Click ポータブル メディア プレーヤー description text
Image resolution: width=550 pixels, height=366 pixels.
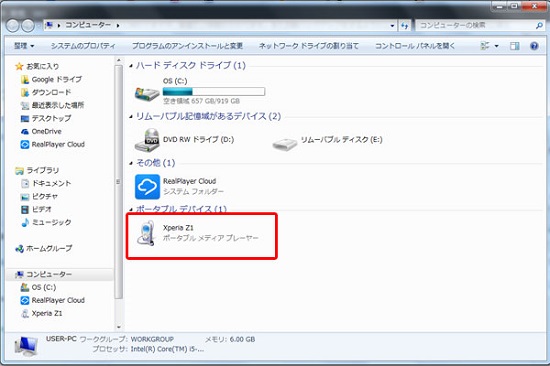coord(210,238)
